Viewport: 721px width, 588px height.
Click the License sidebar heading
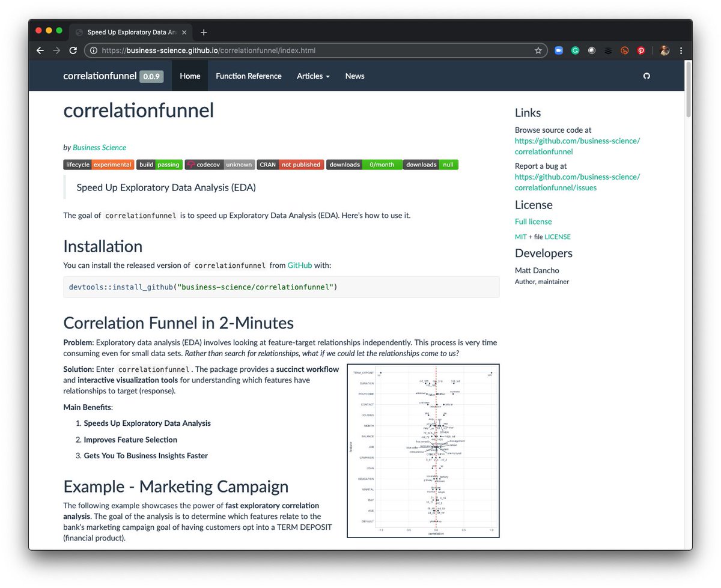[533, 205]
